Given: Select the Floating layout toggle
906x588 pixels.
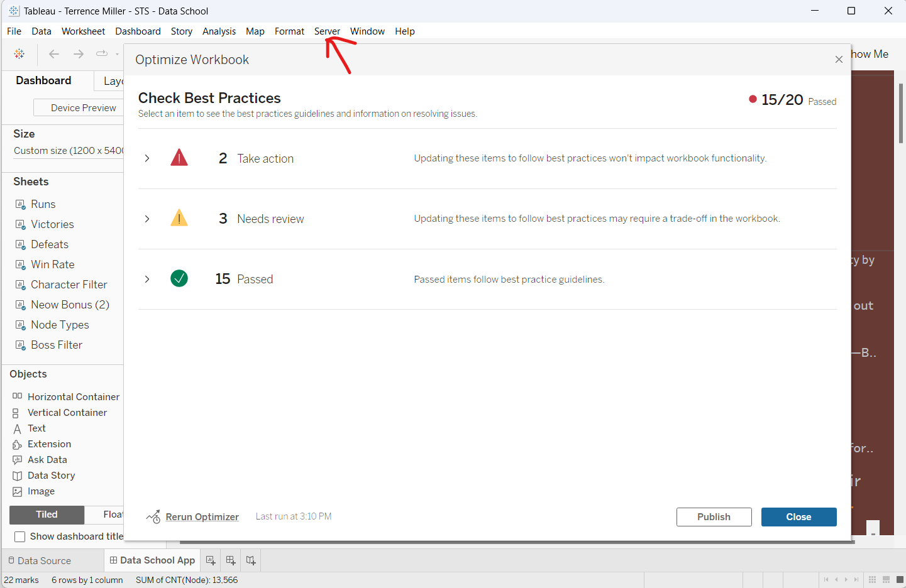Looking at the screenshot, I should click(x=104, y=514).
